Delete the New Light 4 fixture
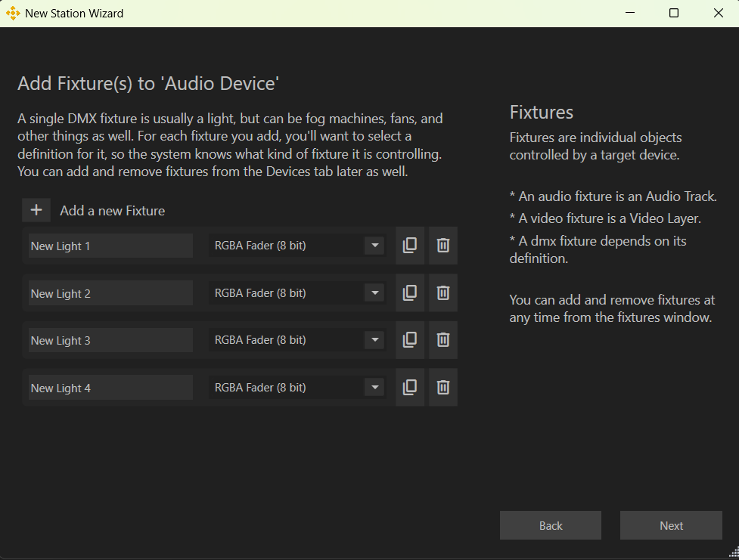 443,387
